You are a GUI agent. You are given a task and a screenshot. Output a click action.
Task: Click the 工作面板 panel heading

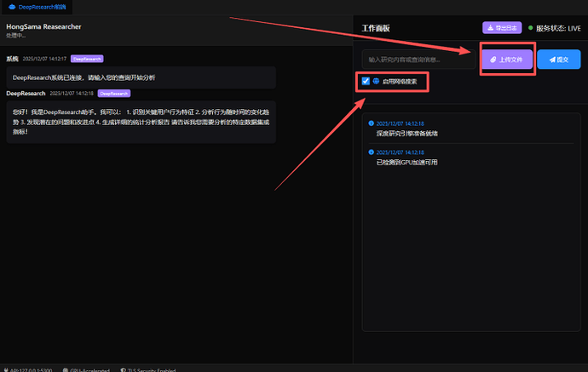coord(376,28)
